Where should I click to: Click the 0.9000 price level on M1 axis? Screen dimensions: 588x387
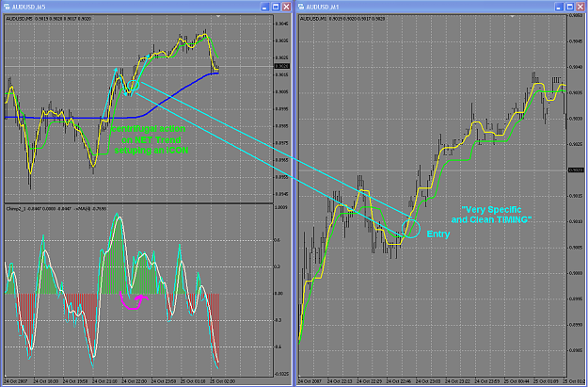576,273
